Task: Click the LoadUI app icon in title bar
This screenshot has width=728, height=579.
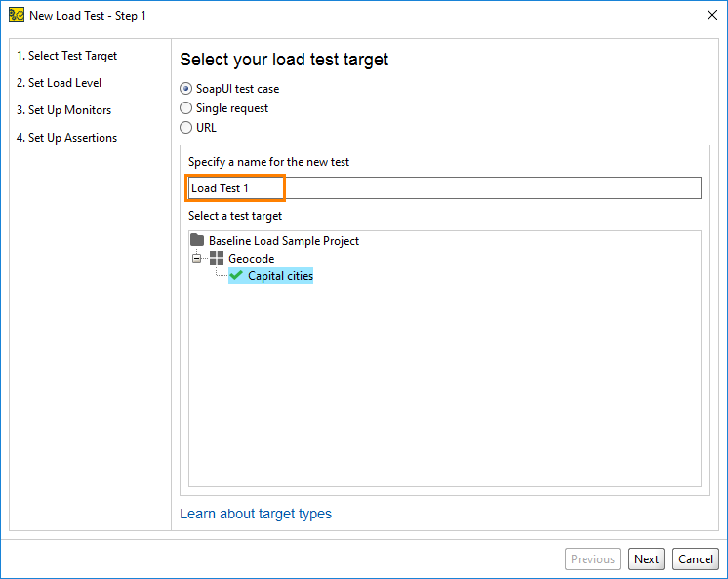Action: tap(17, 16)
